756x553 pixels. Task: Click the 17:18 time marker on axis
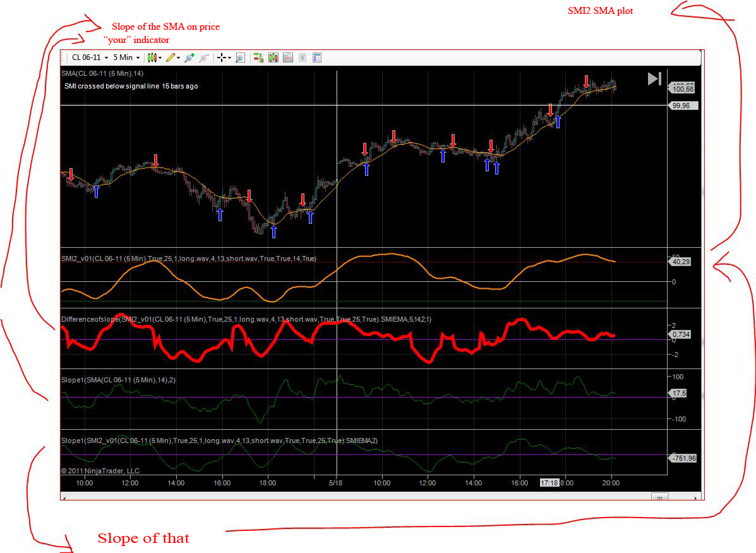coord(549,483)
